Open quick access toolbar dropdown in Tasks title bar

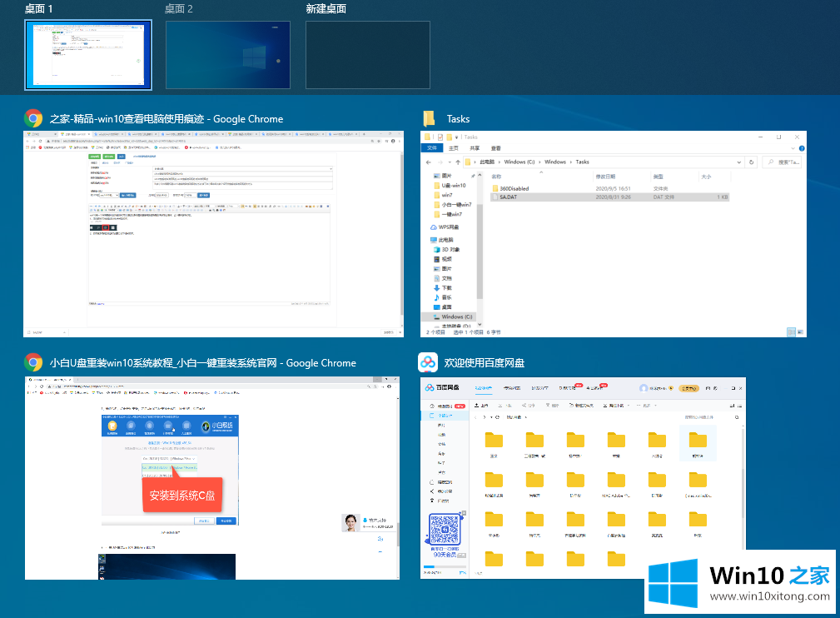[458, 137]
